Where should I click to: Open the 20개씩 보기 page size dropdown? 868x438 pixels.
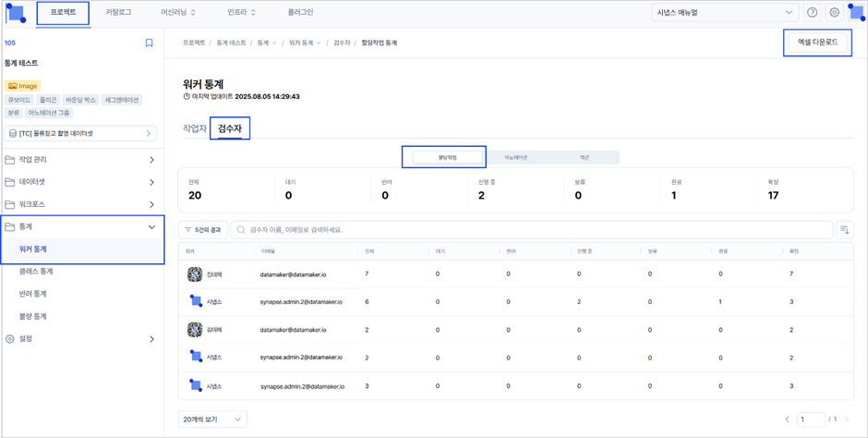click(212, 420)
